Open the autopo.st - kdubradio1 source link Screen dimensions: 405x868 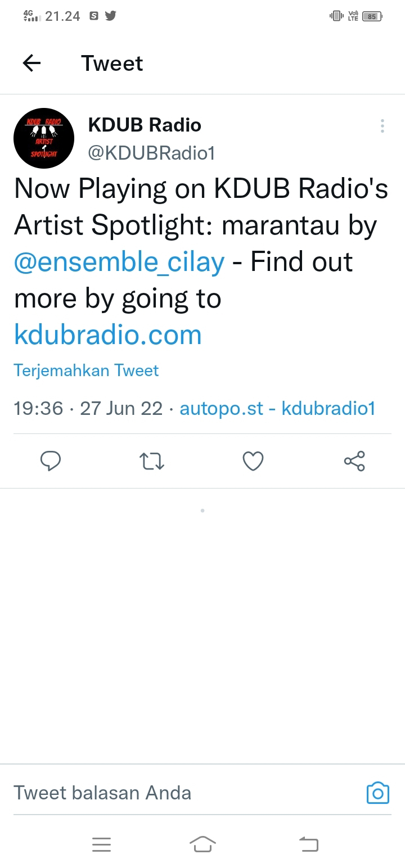(x=277, y=408)
